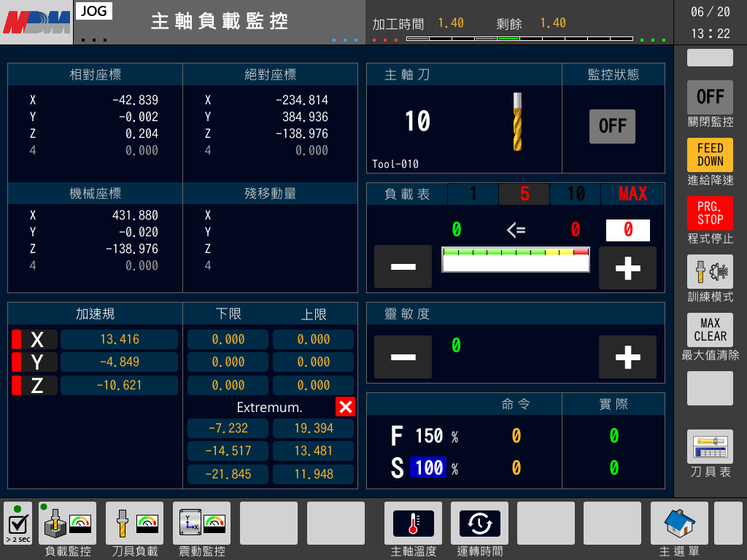Open the 運轉時間 running time icon
The width and height of the screenshot is (747, 560).
pos(479,523)
